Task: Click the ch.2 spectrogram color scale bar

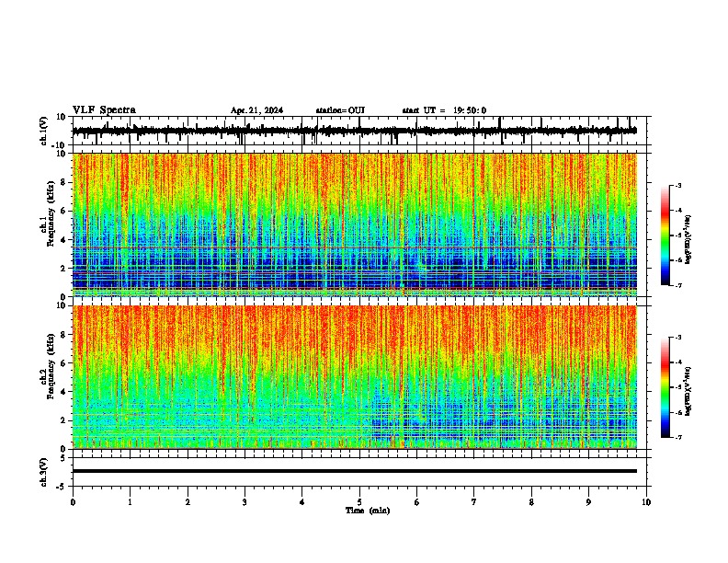Action: tap(665, 387)
